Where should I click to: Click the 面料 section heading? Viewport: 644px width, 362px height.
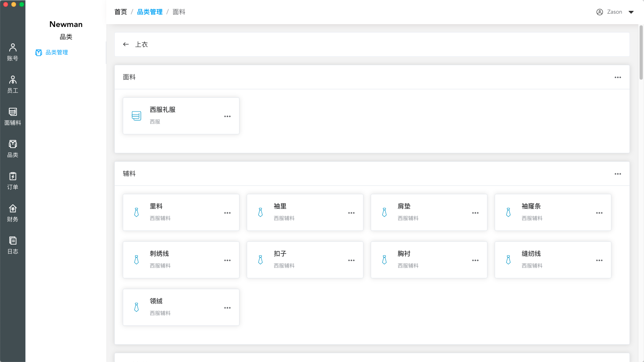129,77
